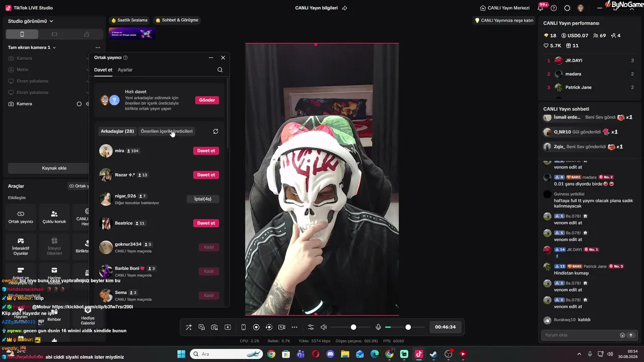Image resolution: width=644 pixels, height=362 pixels.
Task: Open the settings gear in title bar
Action: pos(567,8)
